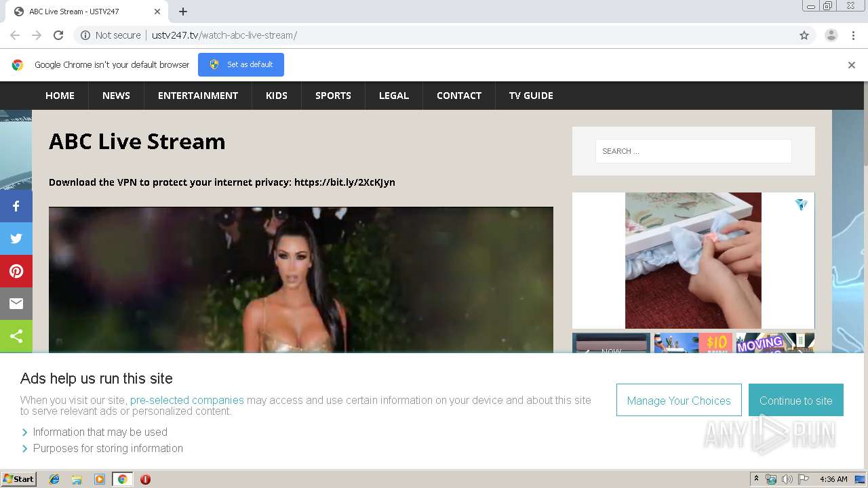This screenshot has height=488, width=868.
Task: Open the KIDS menu item
Action: [x=277, y=96]
